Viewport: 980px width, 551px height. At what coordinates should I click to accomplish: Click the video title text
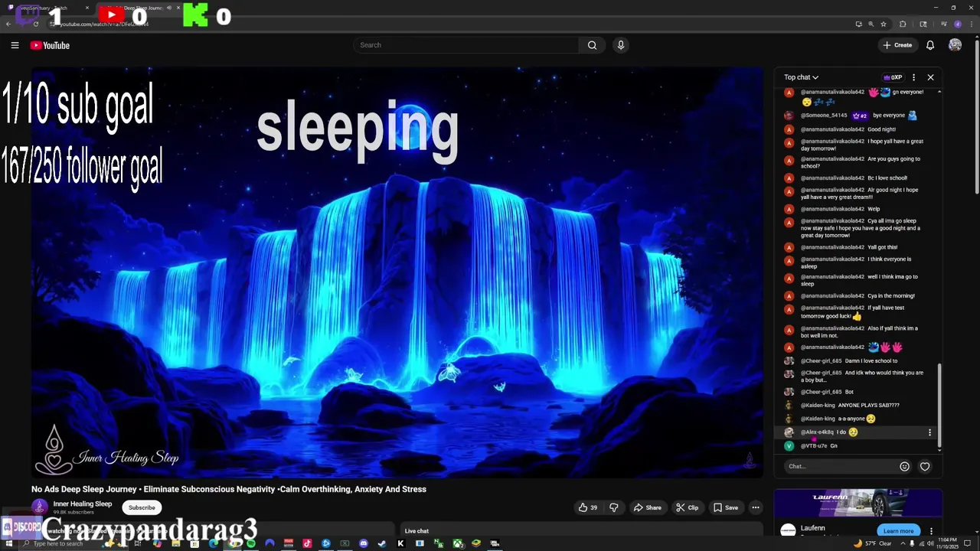coord(229,489)
